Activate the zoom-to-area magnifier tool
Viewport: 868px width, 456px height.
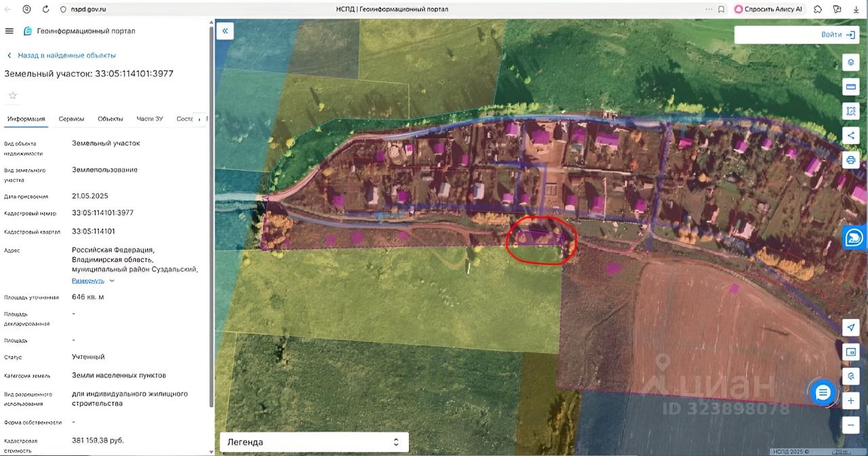850,376
